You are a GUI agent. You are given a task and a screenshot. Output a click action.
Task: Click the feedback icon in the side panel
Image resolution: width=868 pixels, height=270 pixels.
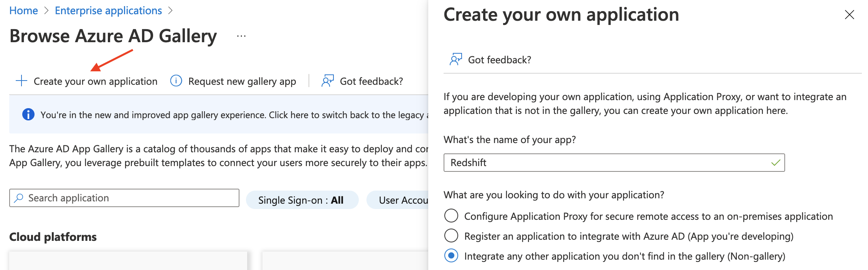(x=455, y=59)
